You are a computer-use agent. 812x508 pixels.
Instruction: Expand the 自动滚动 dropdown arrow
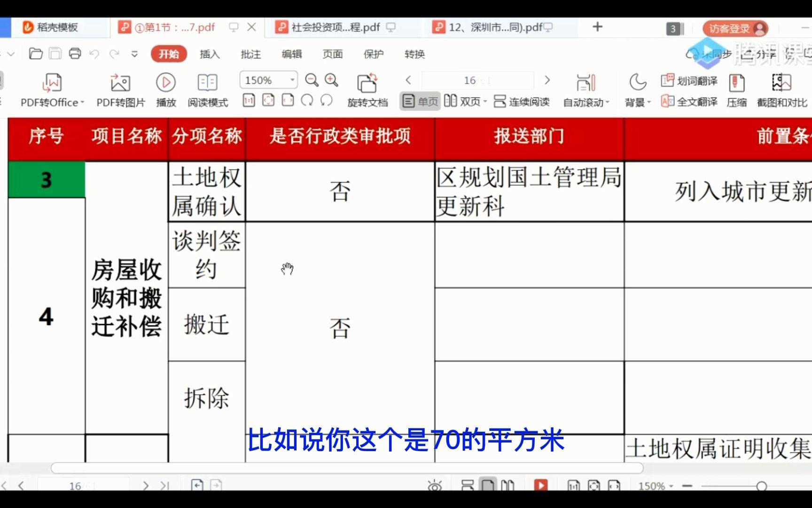[x=607, y=103]
